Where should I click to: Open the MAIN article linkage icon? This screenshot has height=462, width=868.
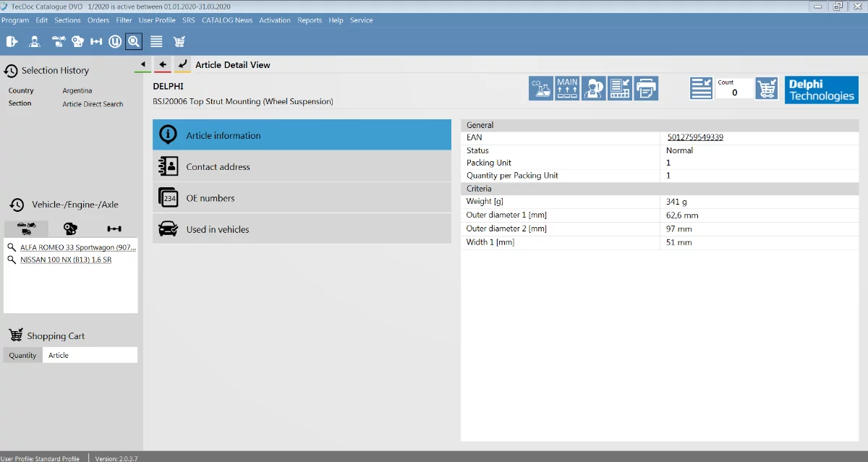(567, 88)
